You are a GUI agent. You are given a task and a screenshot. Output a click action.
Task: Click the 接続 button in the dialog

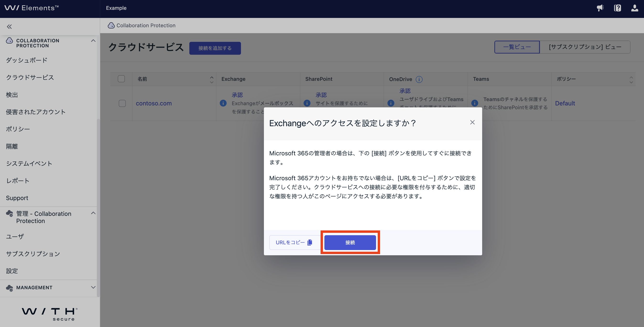350,242
